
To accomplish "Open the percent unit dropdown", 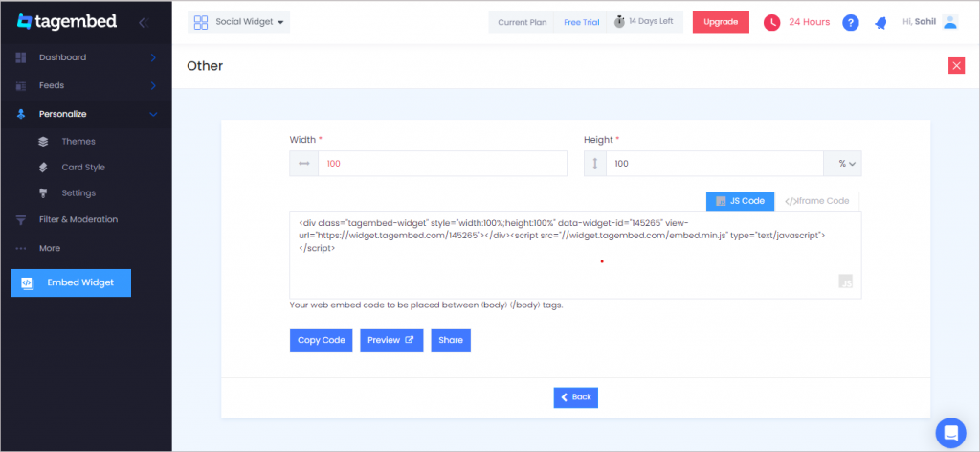I will pyautogui.click(x=842, y=164).
